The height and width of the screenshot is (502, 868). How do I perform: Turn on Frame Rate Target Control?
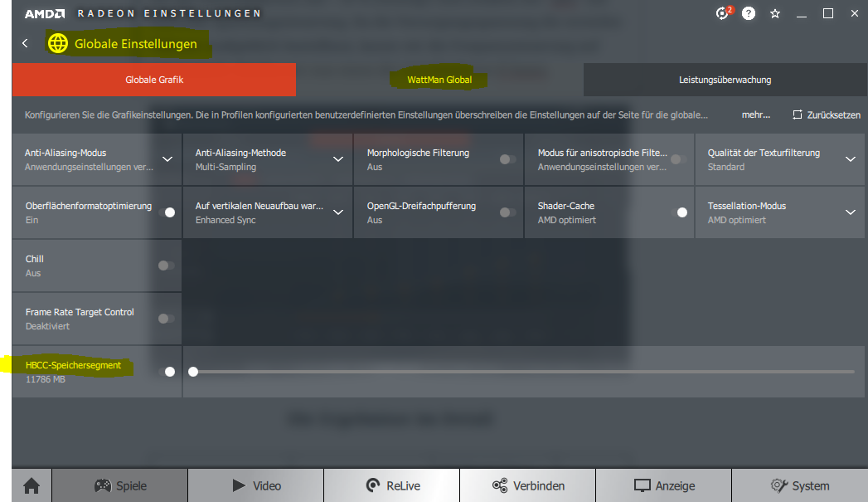tap(166, 319)
